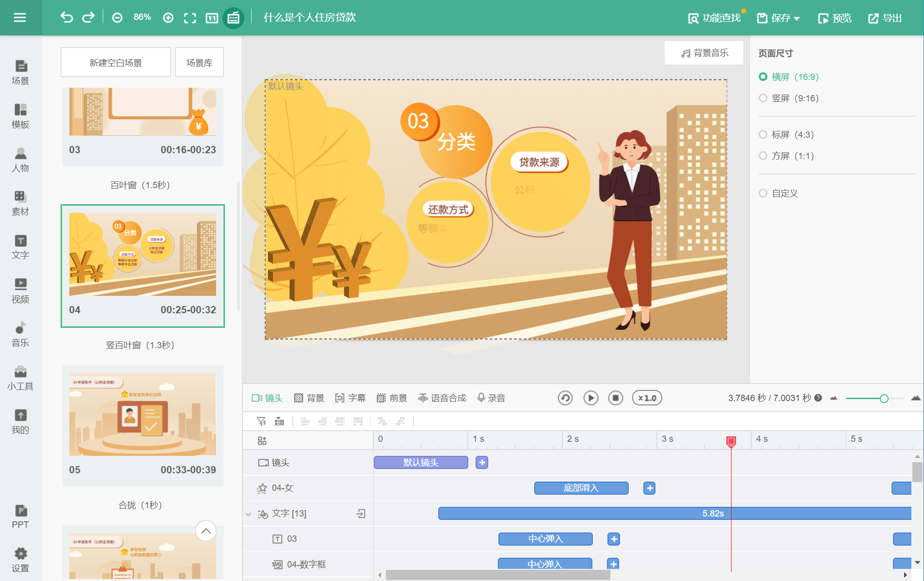
Task: Open 场景库 scene library
Action: pos(199,63)
